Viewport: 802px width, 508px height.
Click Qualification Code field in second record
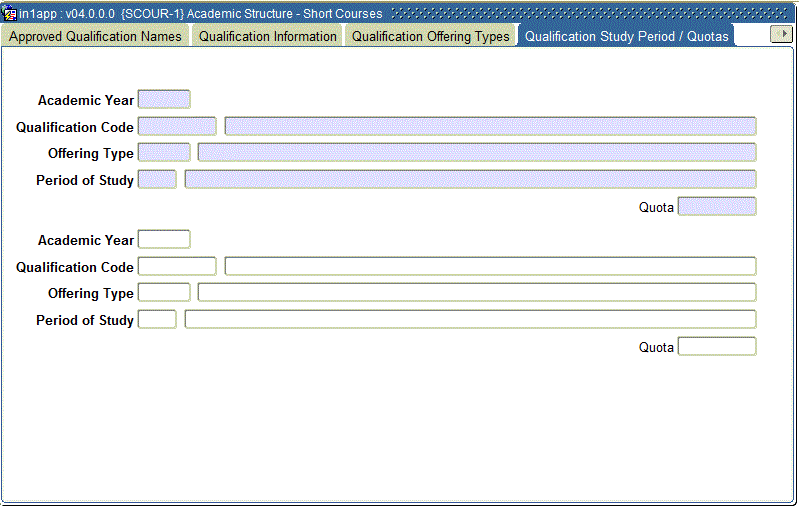click(177, 266)
